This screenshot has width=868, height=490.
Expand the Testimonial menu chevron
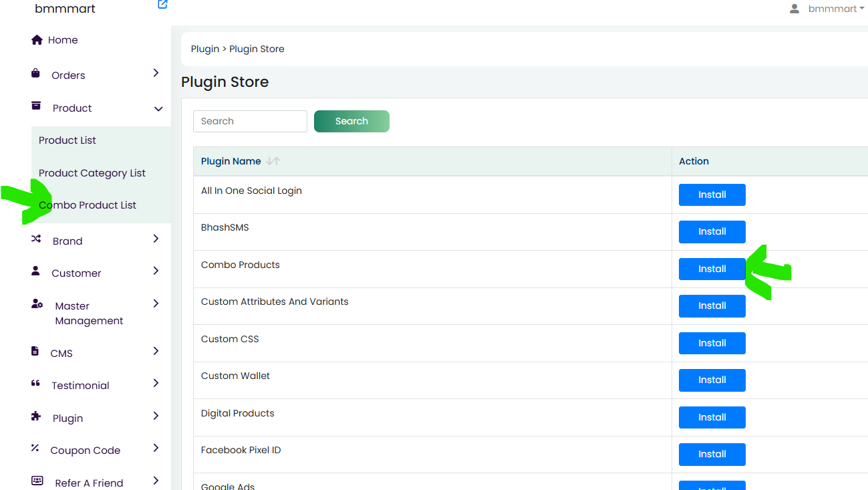(156, 383)
